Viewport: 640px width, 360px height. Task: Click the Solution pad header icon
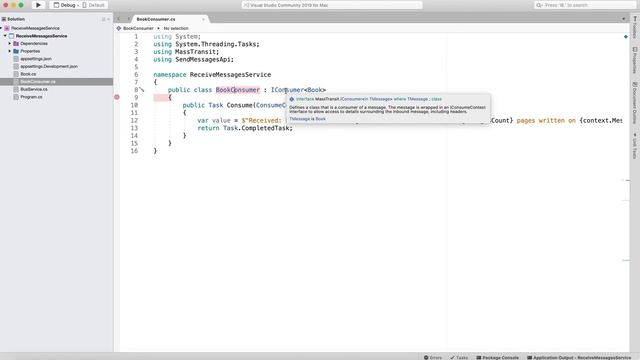coord(4,19)
